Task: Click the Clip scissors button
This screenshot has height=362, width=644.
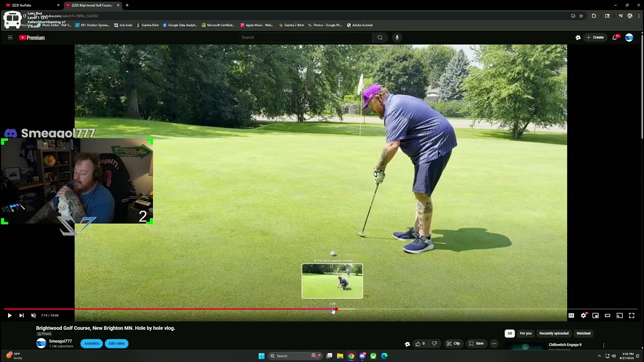Action: point(453,344)
